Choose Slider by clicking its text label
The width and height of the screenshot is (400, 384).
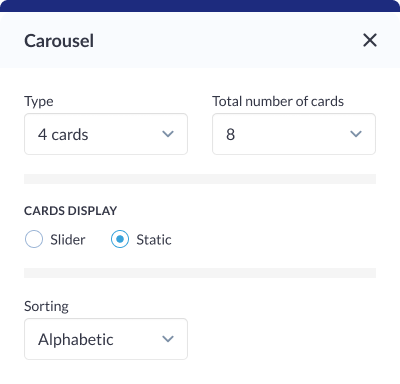point(68,240)
